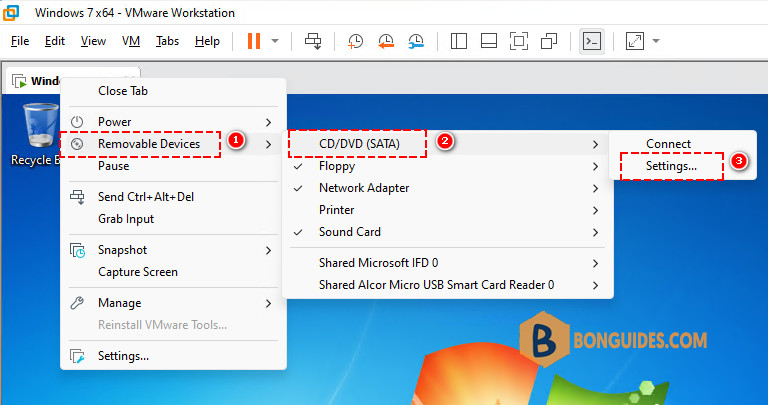Open the File menu
Screen dimensions: 768x405
(20, 41)
